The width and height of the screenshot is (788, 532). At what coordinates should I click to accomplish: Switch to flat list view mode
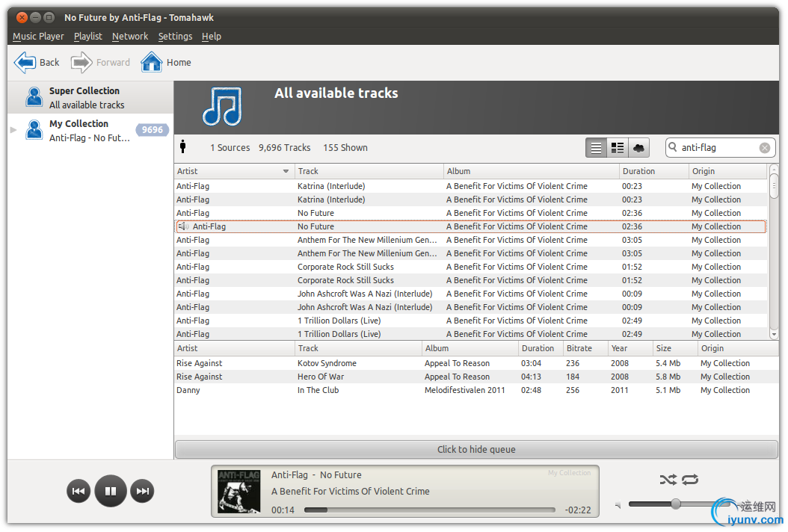coord(596,148)
